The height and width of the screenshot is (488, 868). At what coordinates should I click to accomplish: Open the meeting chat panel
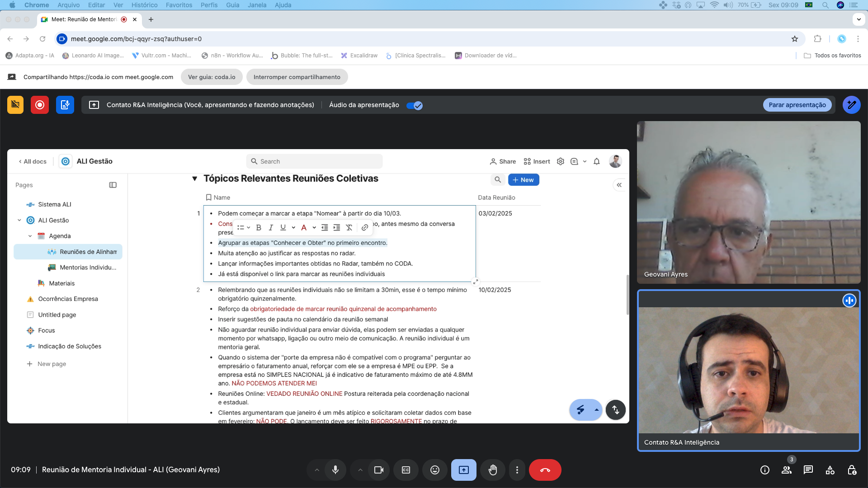coord(808,470)
